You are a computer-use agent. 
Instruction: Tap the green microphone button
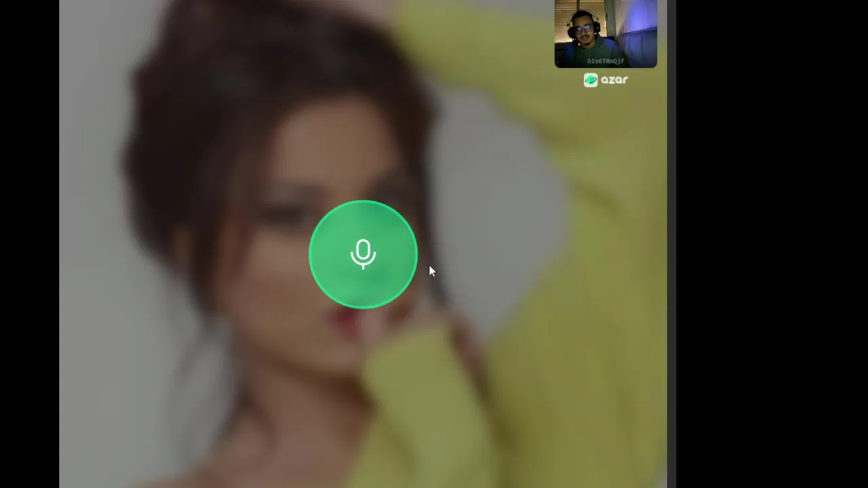point(363,254)
